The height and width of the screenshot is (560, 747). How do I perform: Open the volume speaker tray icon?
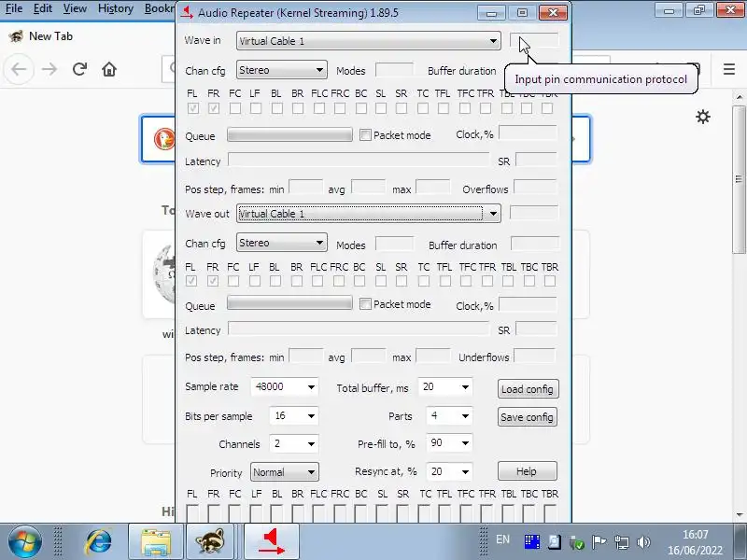643,542
